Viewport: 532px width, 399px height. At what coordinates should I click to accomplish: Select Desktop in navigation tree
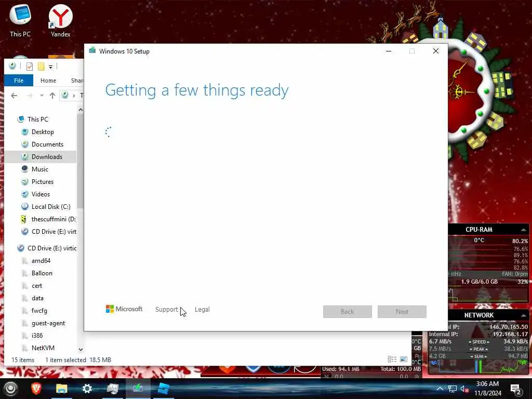[x=43, y=131]
